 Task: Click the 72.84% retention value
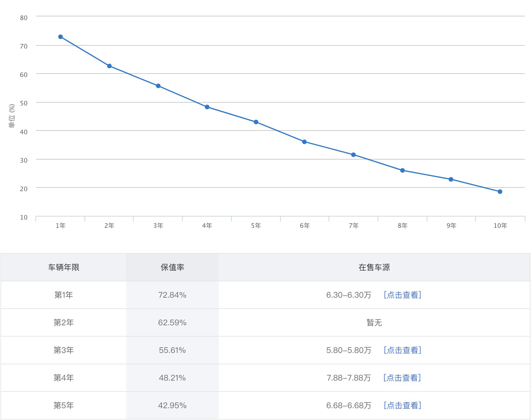(172, 295)
